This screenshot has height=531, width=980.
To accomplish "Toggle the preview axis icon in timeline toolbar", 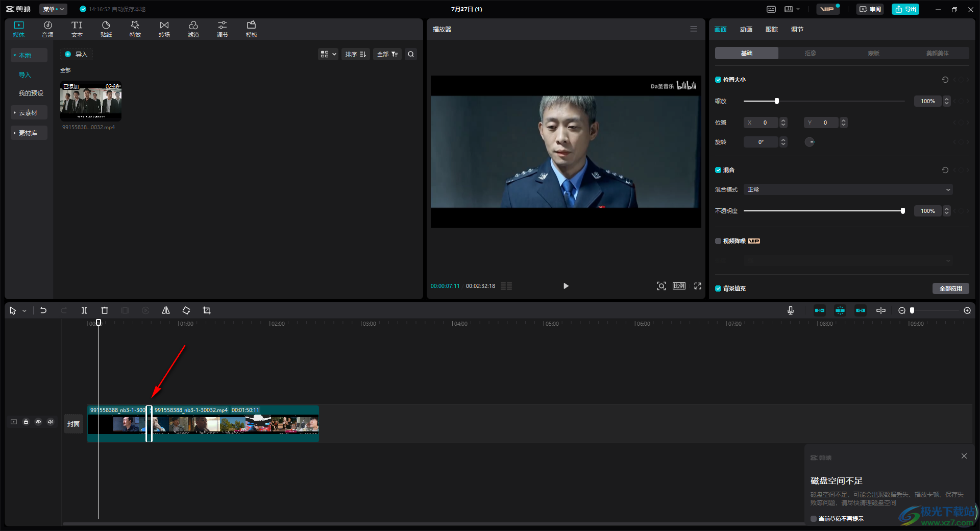I will click(881, 310).
